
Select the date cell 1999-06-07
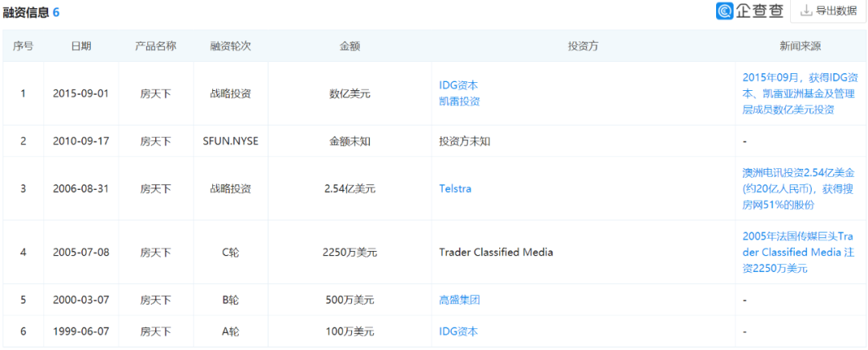pos(81,331)
